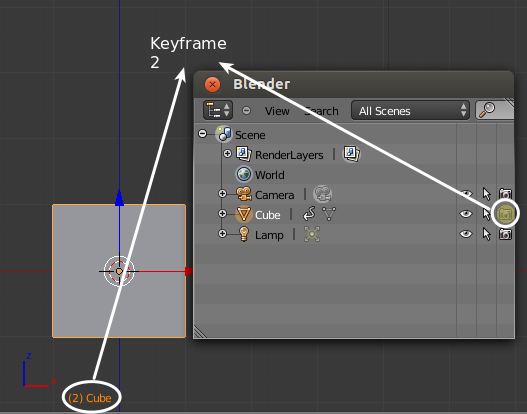Open the All Scenes dropdown
This screenshot has height=414, width=527.
(x=410, y=110)
